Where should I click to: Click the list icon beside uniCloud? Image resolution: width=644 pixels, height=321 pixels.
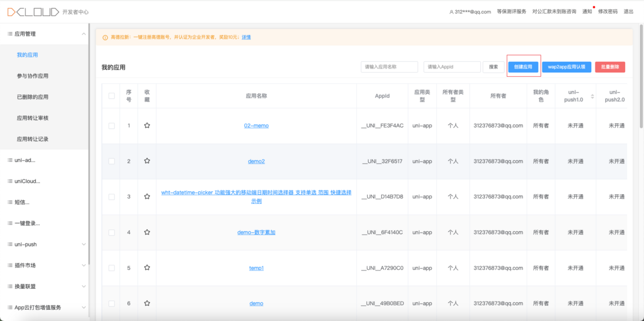tap(10, 181)
